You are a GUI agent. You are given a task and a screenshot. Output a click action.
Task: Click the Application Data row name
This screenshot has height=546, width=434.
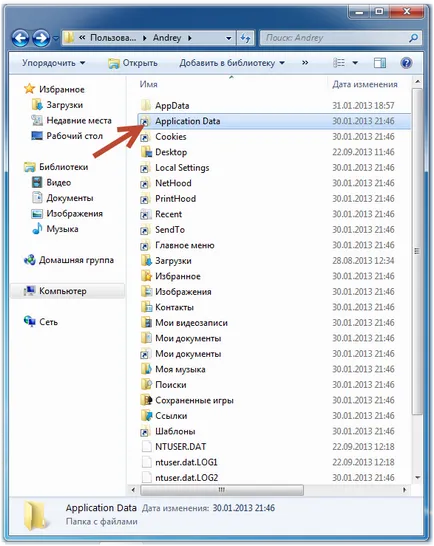coord(187,121)
